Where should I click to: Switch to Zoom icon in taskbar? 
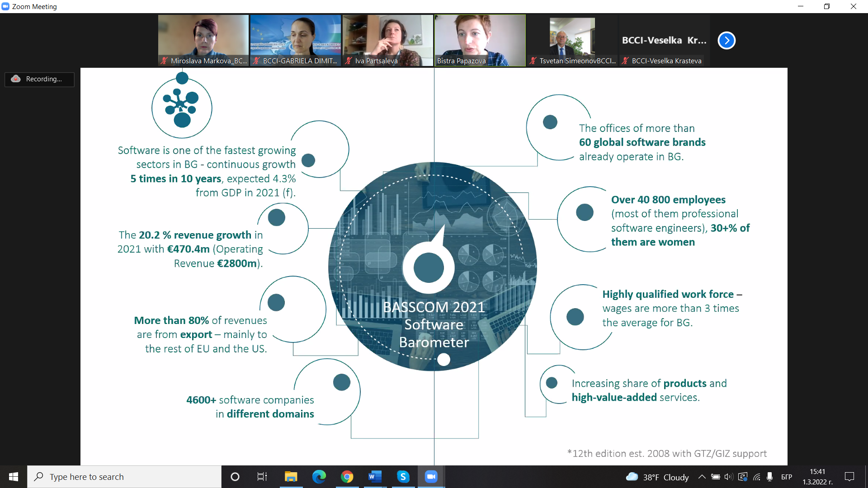[x=431, y=477]
